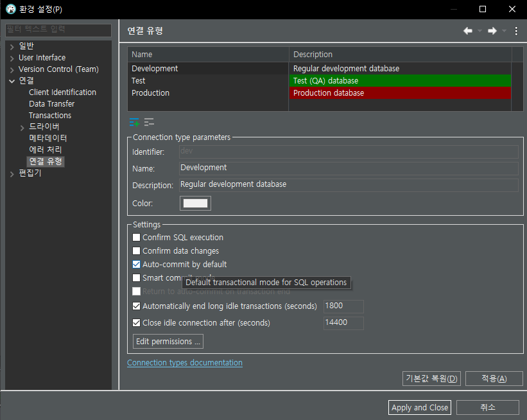Click Regular development database table cell
Screen dimensions: 527x420
pyautogui.click(x=400, y=69)
